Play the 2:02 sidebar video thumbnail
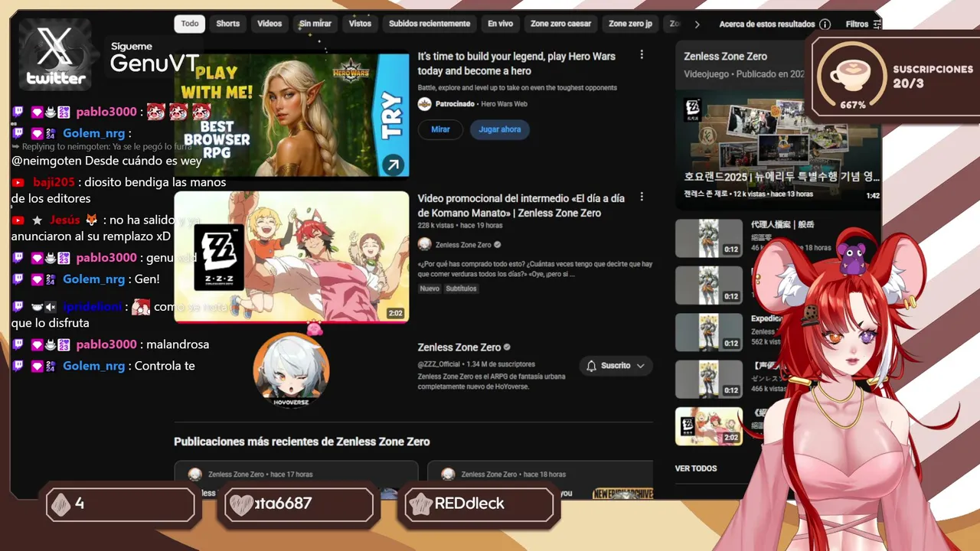980x551 pixels. coord(709,426)
